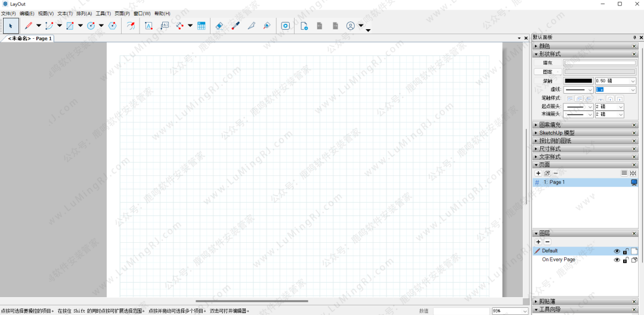The image size is (644, 315).
Task: Expand the SketchUp 模型 panel
Action: pos(556,132)
